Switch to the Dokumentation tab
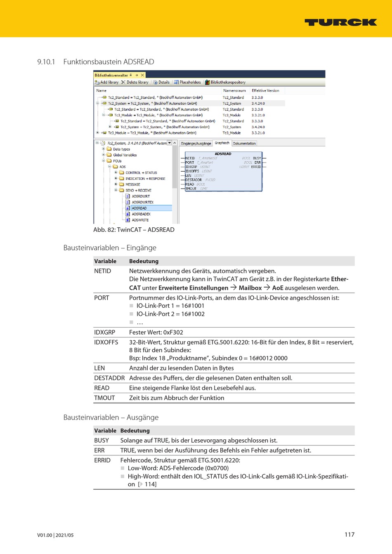The width and height of the screenshot is (392, 554). click(244, 143)
